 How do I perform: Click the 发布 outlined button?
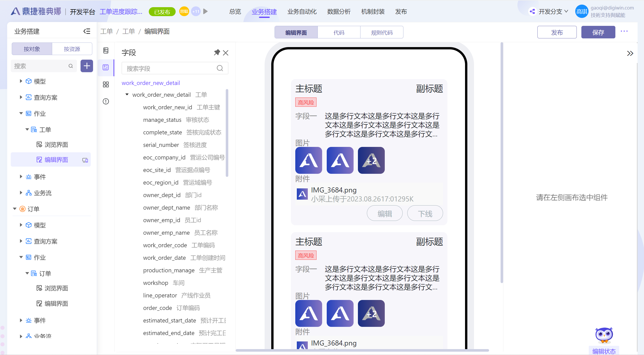point(557,33)
